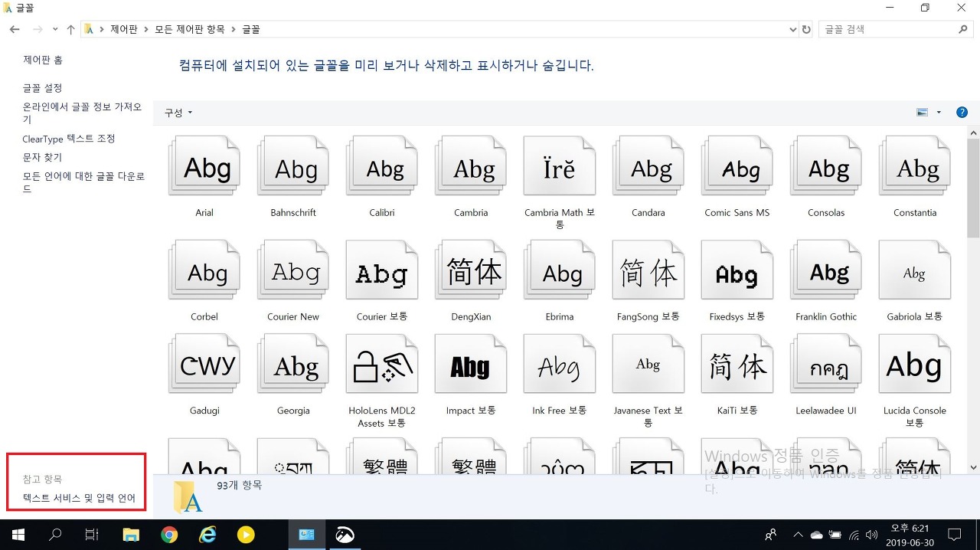This screenshot has height=550, width=980.
Task: Open the notification center icon
Action: (955, 535)
